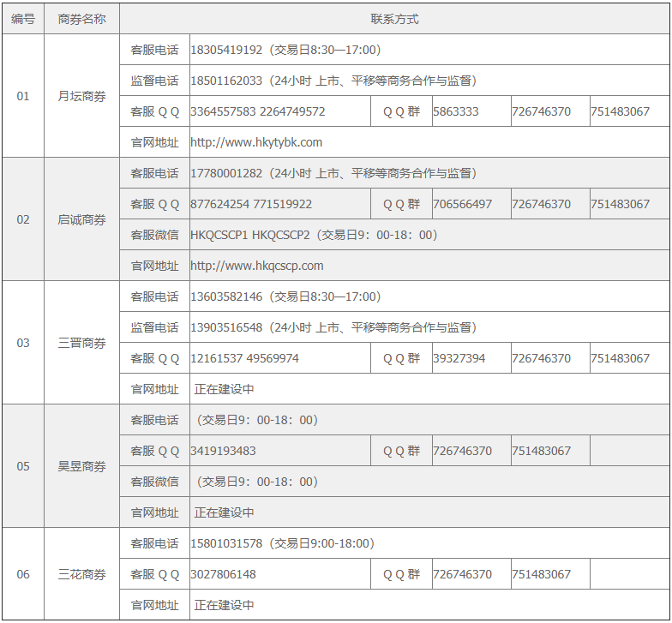The width and height of the screenshot is (672, 623).
Task: Select supervision phone number 18501162033
Action: click(226, 81)
